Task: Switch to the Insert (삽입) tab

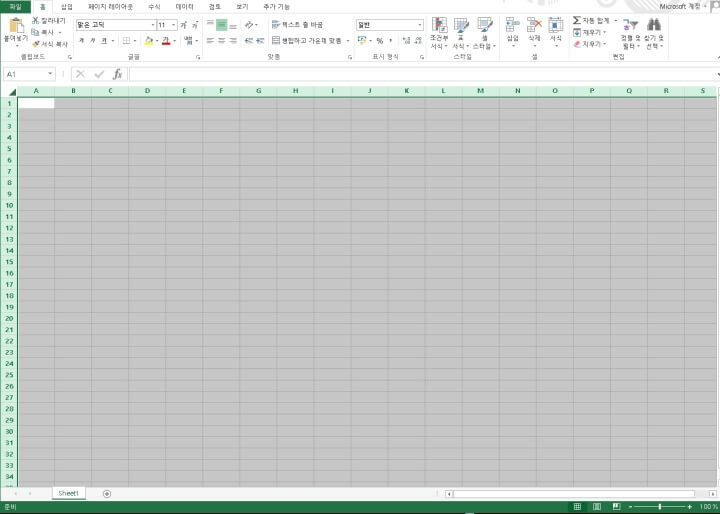Action: coord(67,7)
